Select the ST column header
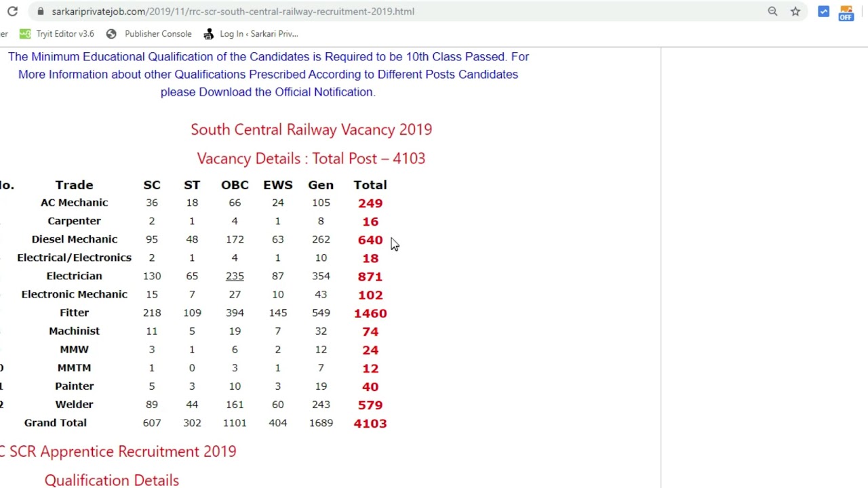 point(192,185)
